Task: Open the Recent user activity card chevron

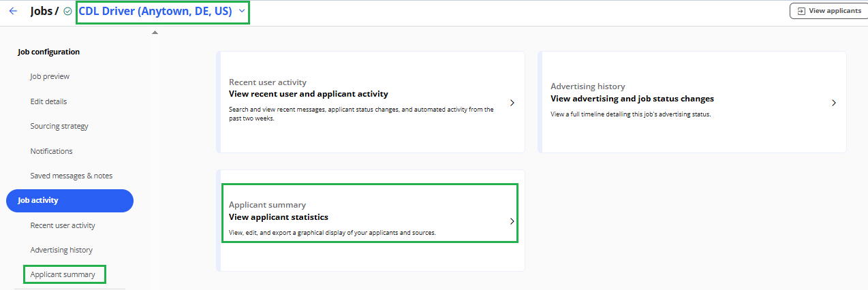Action: (512, 103)
